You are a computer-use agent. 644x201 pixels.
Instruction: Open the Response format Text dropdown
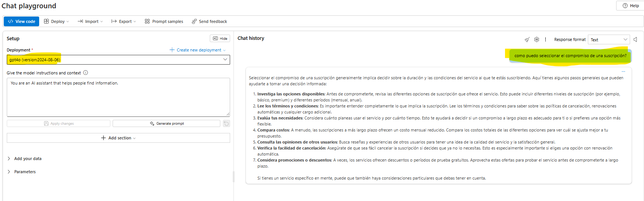(609, 39)
